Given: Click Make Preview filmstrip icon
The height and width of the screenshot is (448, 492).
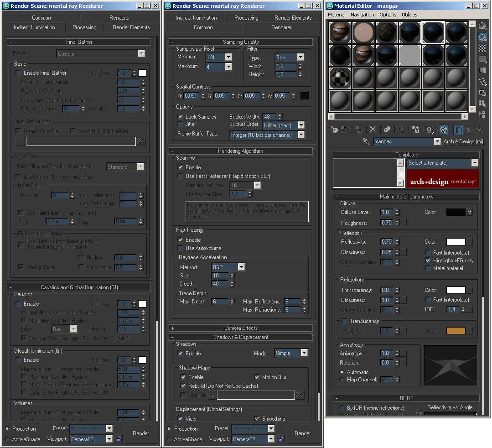Looking at the screenshot, I should coord(482,82).
